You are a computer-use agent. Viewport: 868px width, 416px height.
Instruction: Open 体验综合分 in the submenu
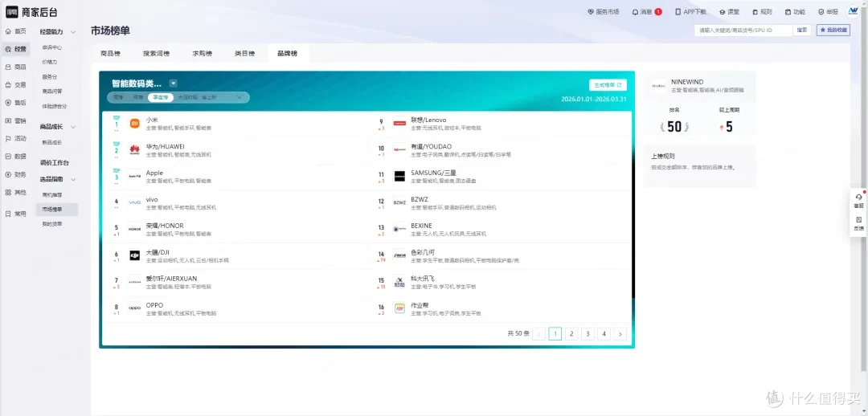click(55, 106)
